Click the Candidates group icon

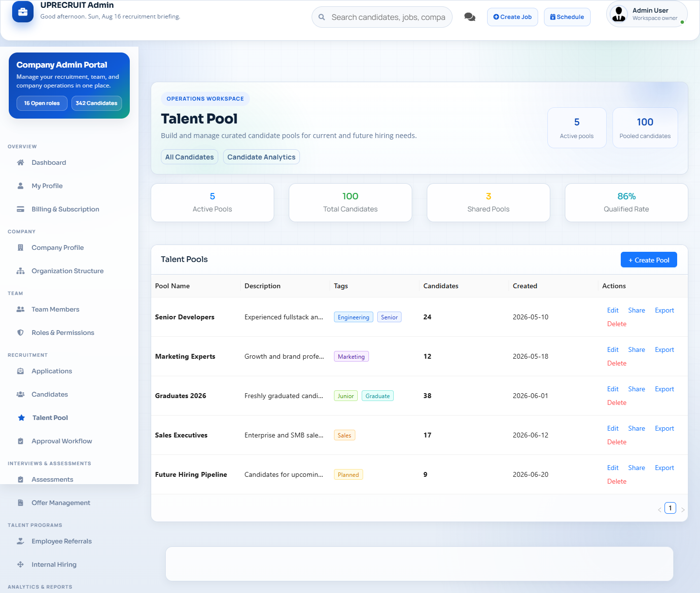(20, 394)
